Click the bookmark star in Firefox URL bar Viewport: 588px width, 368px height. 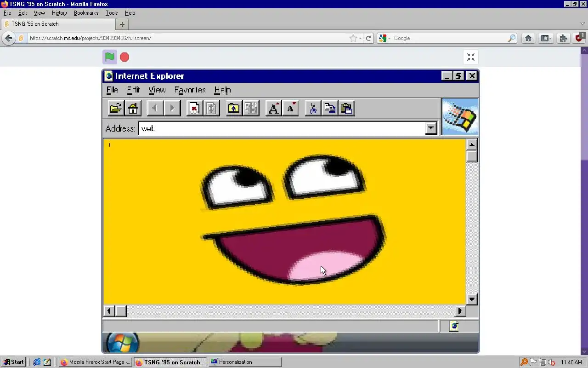tap(353, 38)
